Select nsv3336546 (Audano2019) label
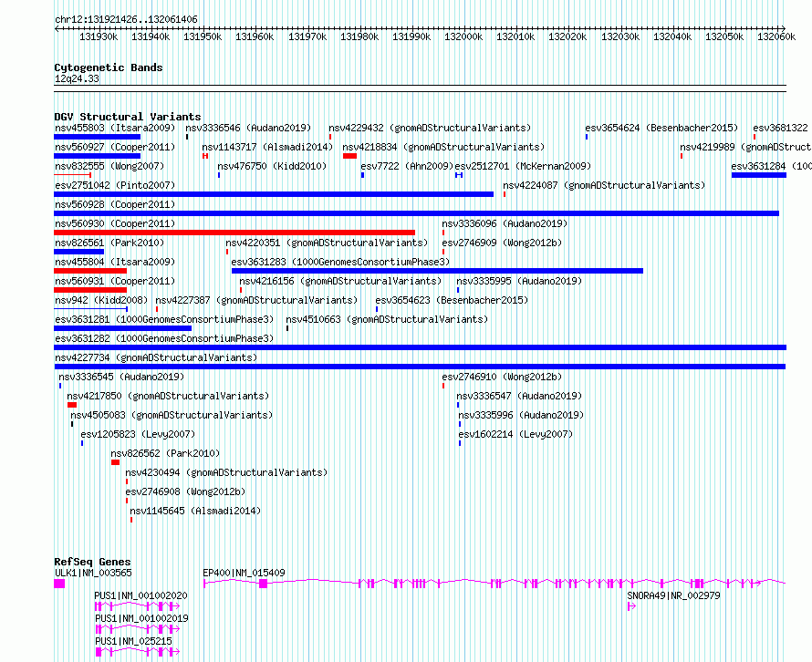Image resolution: width=812 pixels, height=662 pixels. (x=248, y=128)
